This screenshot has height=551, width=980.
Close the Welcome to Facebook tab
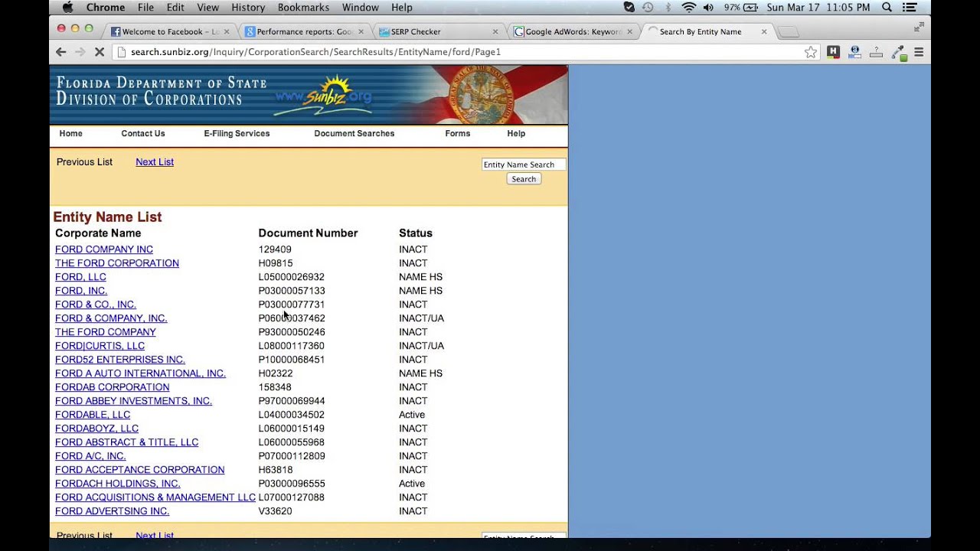[x=227, y=31]
